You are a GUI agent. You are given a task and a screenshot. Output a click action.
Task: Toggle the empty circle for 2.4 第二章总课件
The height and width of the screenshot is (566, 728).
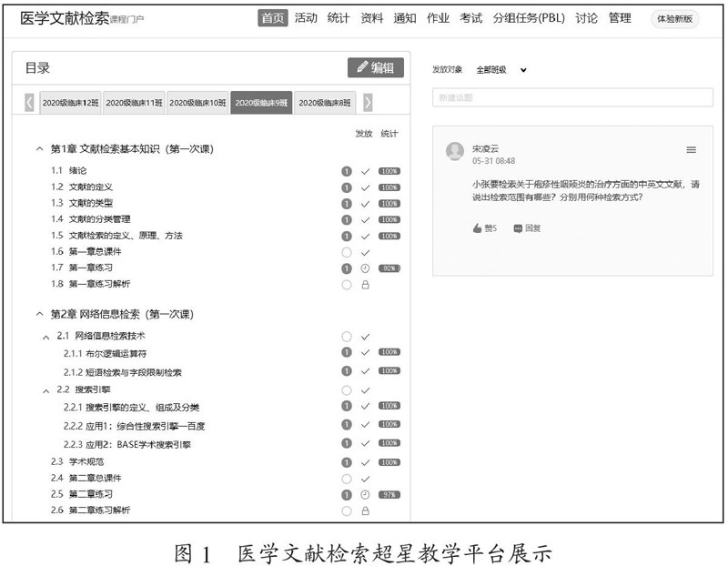click(347, 479)
